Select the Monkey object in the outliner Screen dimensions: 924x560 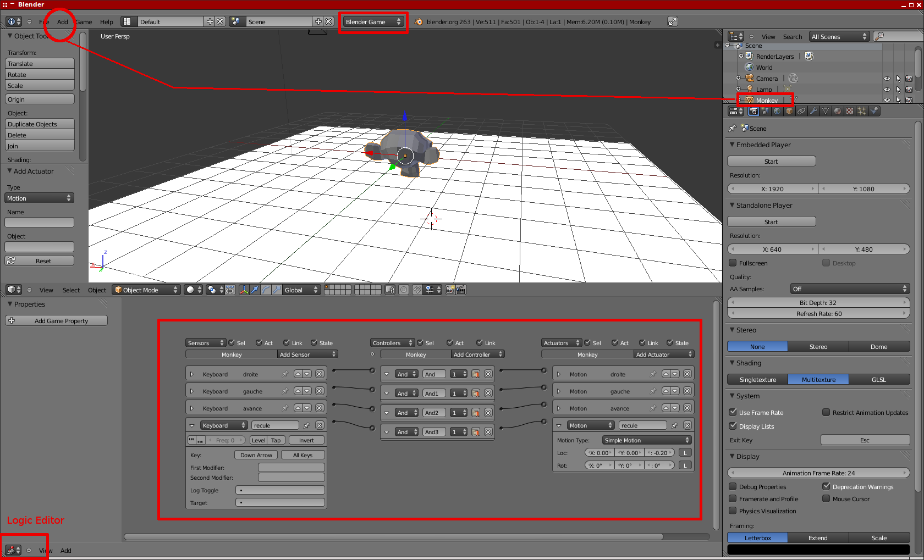[x=767, y=101]
